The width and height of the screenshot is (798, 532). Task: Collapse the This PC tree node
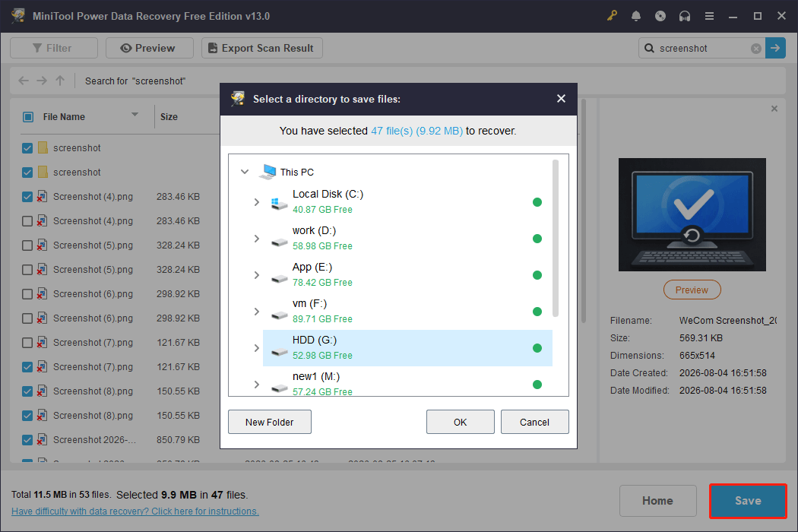245,172
